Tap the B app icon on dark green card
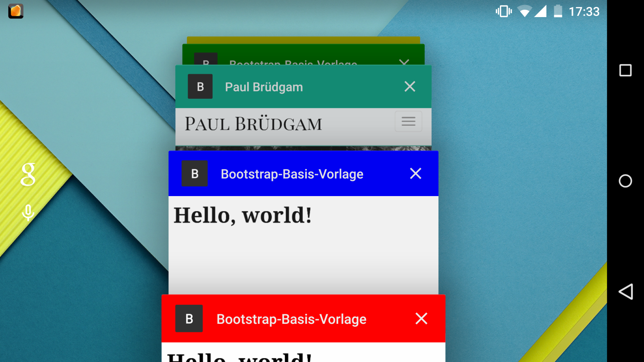Viewport: 644px width, 362px height. tap(206, 59)
